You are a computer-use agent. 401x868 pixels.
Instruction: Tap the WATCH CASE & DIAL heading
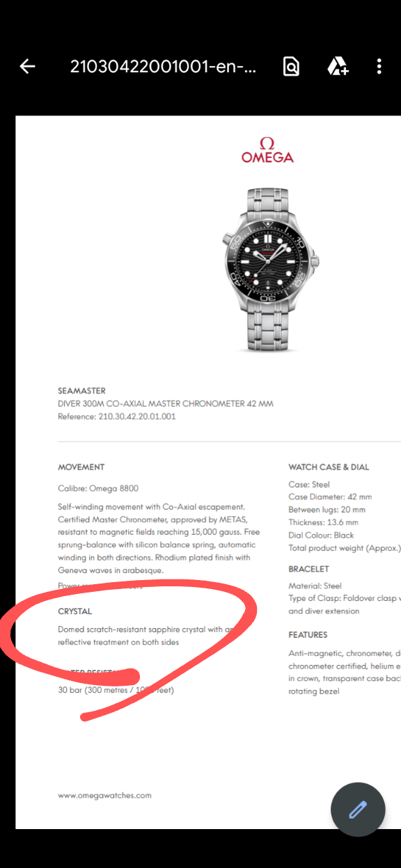[329, 467]
